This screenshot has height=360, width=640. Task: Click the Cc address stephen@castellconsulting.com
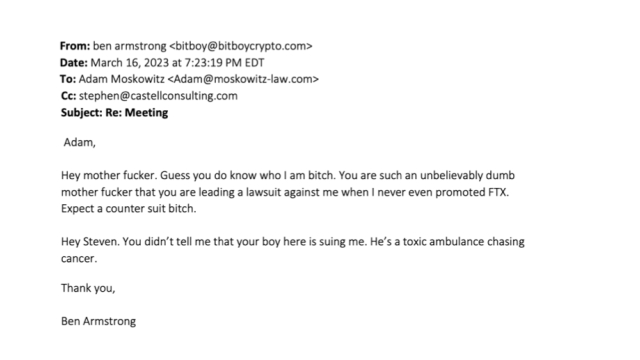pos(158,96)
